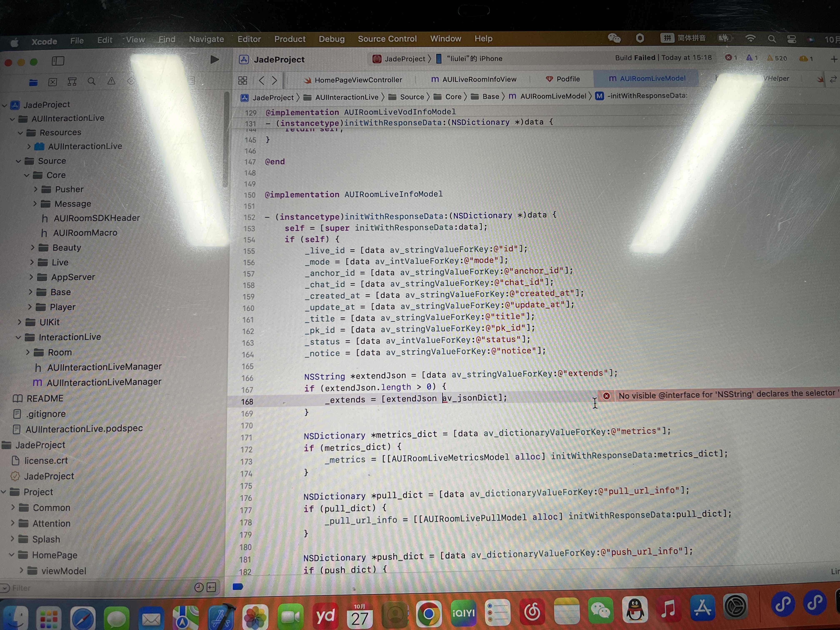Click the Base breadcrumb in jump bar

(485, 97)
